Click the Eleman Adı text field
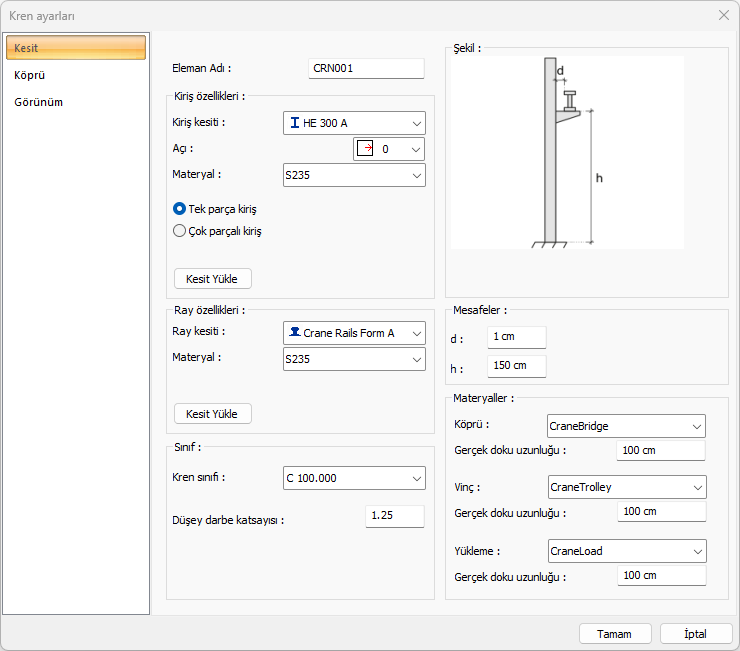The image size is (740, 651). click(x=366, y=69)
